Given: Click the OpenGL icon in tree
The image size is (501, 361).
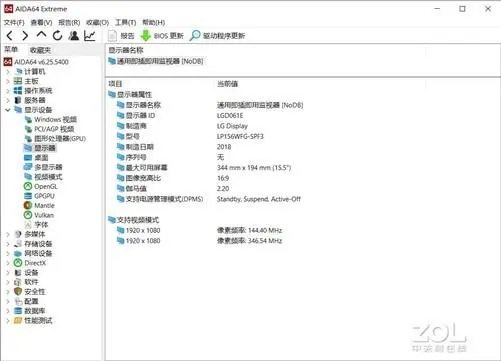Looking at the screenshot, I should 28,186.
